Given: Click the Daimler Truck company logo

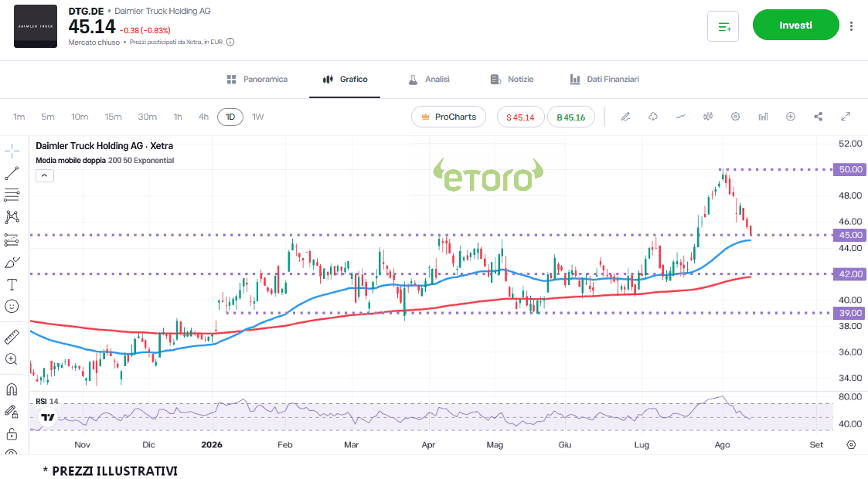Looking at the screenshot, I should [x=36, y=26].
